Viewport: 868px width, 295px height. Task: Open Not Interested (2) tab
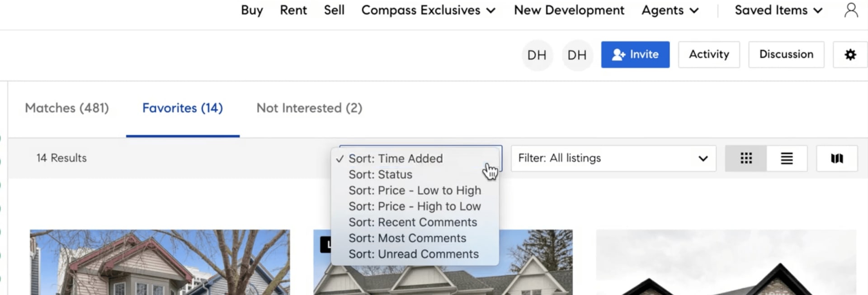[309, 108]
